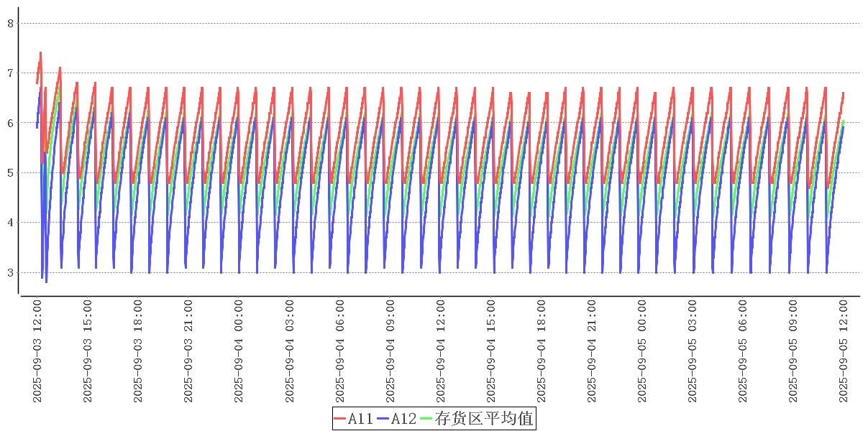Viewport: 868px width, 431px height.
Task: Click the highest red A11 peak near start
Action: coord(40,52)
